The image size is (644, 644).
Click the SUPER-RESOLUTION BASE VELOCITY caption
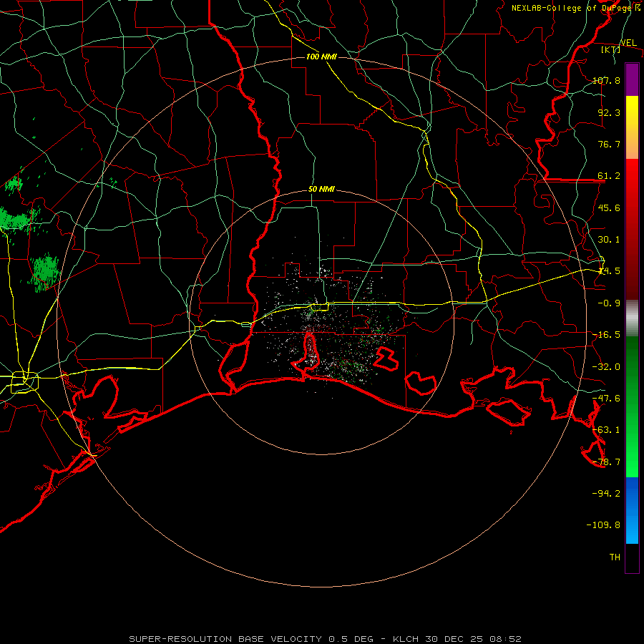coord(225,639)
